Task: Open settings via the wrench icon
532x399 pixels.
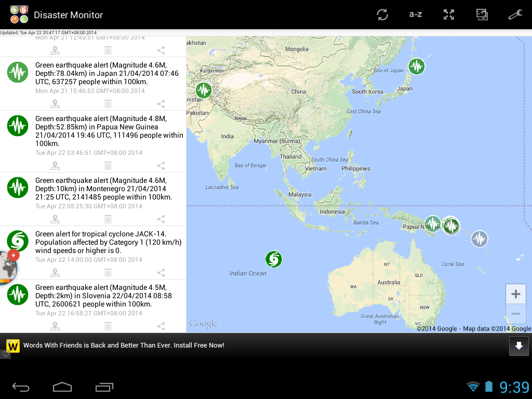Action: tap(515, 14)
